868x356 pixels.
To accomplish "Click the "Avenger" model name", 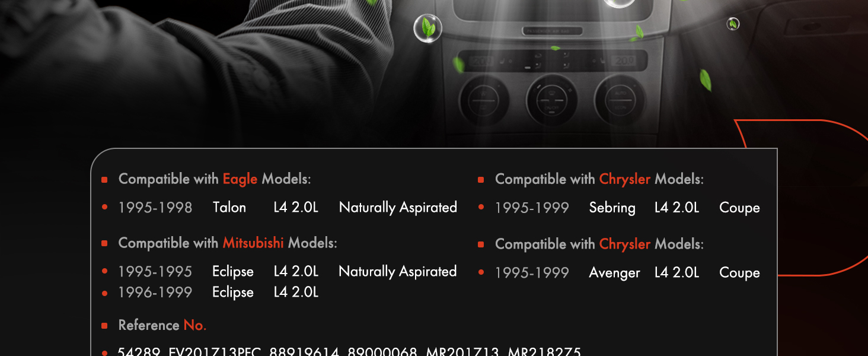I will pos(615,273).
